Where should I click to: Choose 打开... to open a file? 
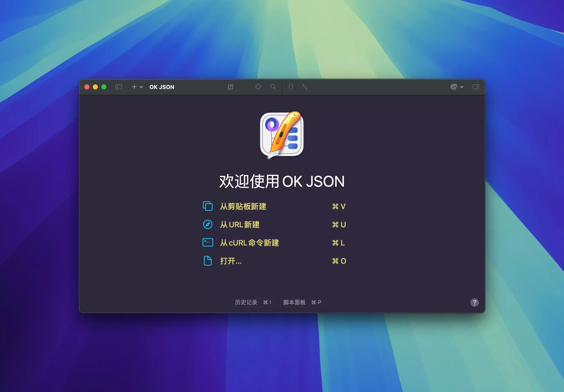pyautogui.click(x=231, y=261)
